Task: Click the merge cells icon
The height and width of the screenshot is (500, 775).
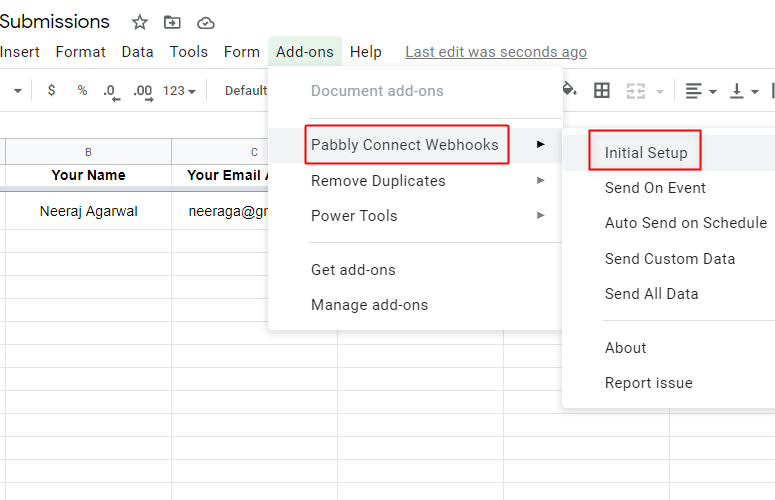Action: (636, 91)
